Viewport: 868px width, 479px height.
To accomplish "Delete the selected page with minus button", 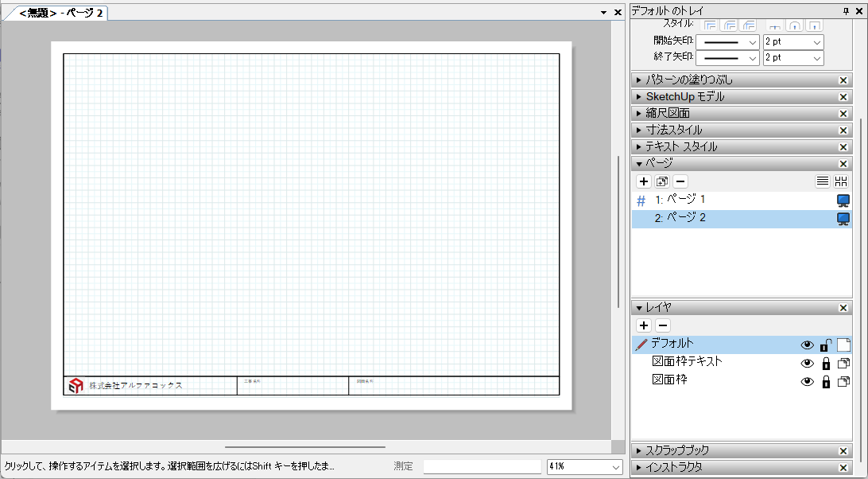I will [680, 181].
